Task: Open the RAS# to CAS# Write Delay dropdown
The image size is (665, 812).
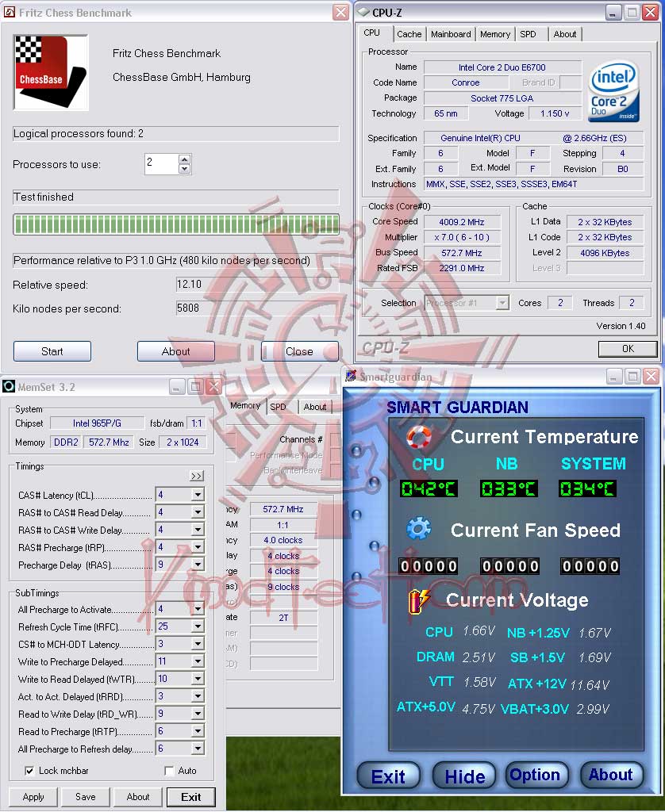Action: (x=198, y=530)
